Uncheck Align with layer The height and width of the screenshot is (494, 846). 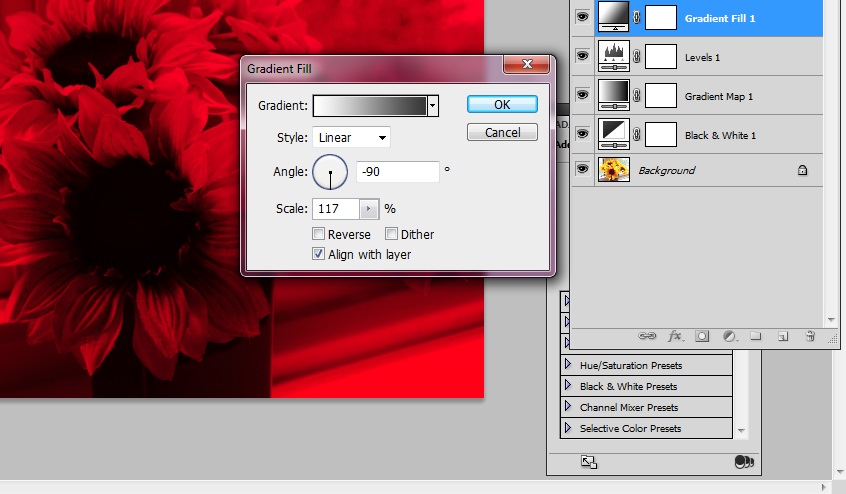coord(318,254)
